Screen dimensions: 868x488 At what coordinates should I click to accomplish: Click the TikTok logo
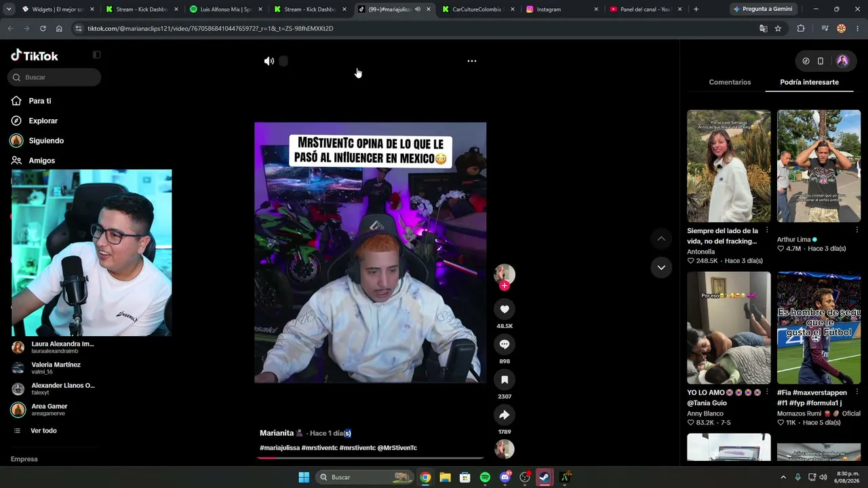tap(35, 56)
